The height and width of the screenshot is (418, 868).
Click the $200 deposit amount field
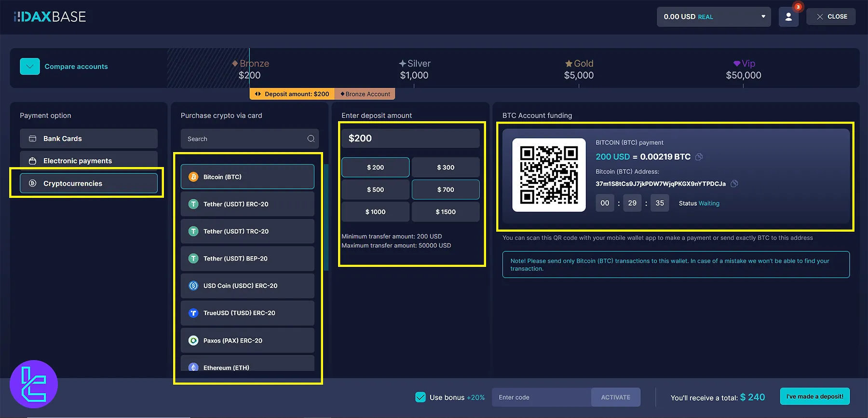pyautogui.click(x=410, y=138)
